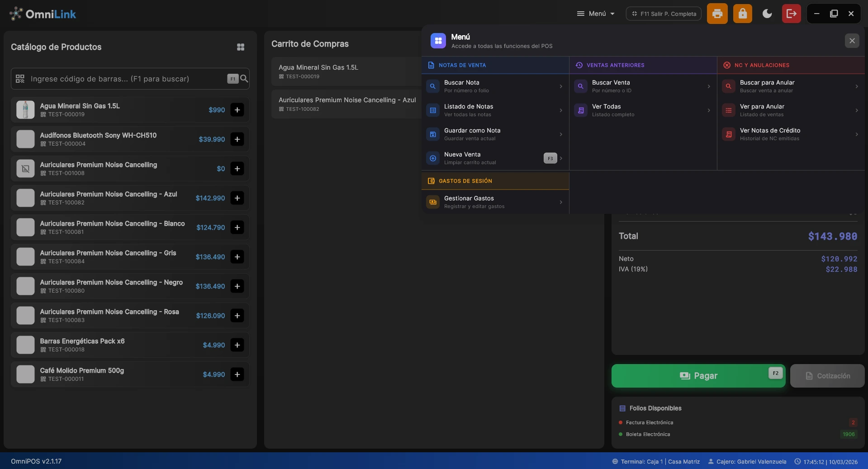
Task: Add Audífonos Bluetooth Sony WH-CH510 to cart
Action: (x=237, y=139)
